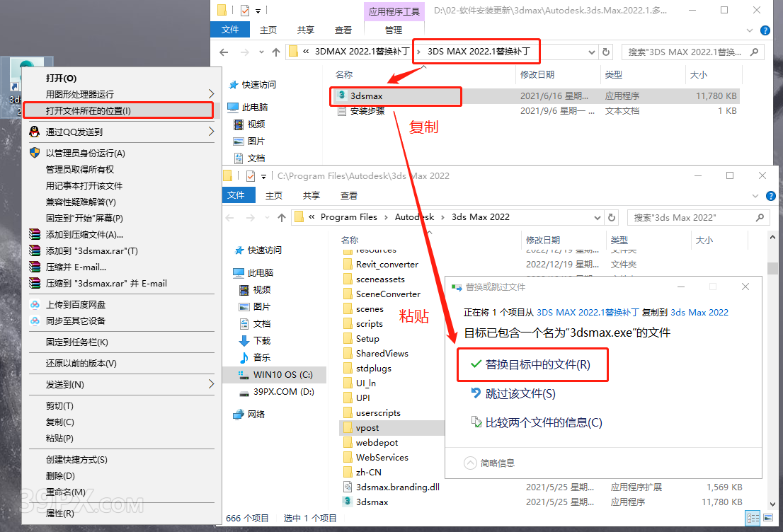
Task: Expand ribbon chevron in top Explorer window
Action: point(750,30)
